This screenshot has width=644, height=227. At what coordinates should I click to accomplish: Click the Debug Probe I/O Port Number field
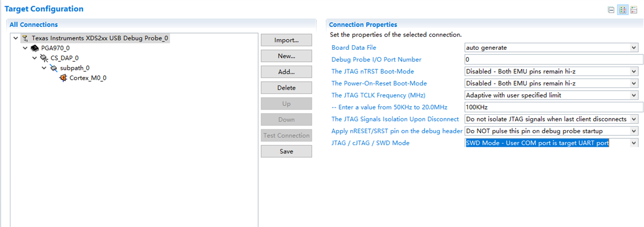(553, 60)
